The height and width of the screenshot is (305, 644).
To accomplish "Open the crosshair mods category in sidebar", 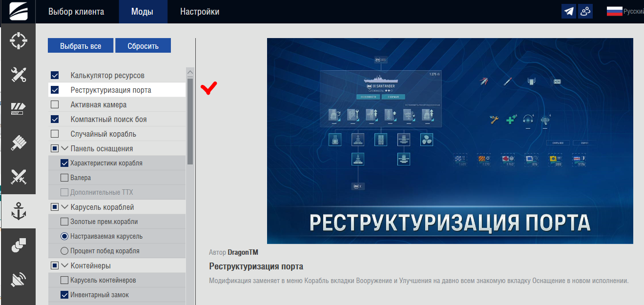I will pyautogui.click(x=18, y=41).
